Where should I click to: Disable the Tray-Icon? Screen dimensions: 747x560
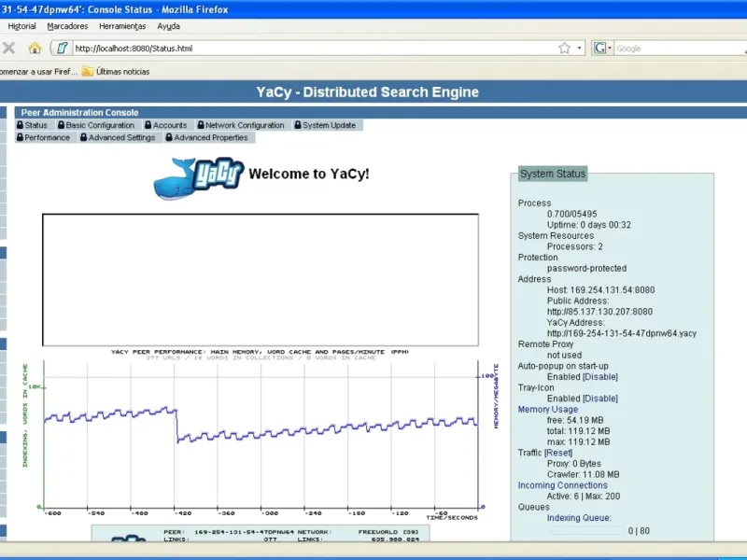(600, 399)
